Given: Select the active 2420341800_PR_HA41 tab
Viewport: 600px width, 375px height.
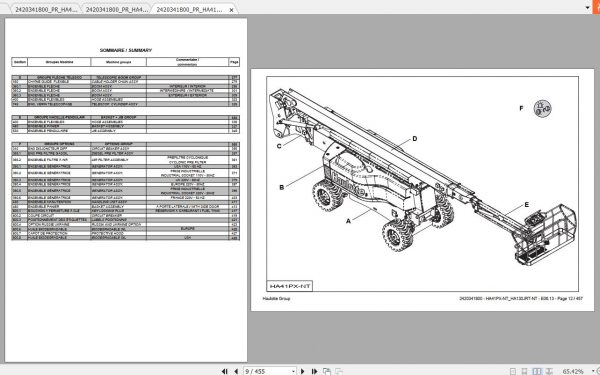Looking at the screenshot, I should pyautogui.click(x=189, y=10).
